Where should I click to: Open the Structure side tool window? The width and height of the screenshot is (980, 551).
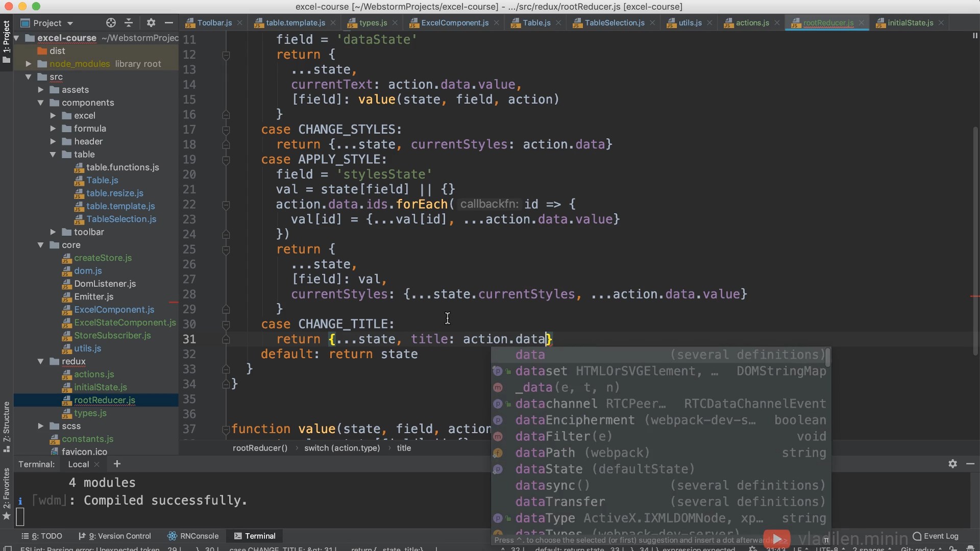pos(6,427)
